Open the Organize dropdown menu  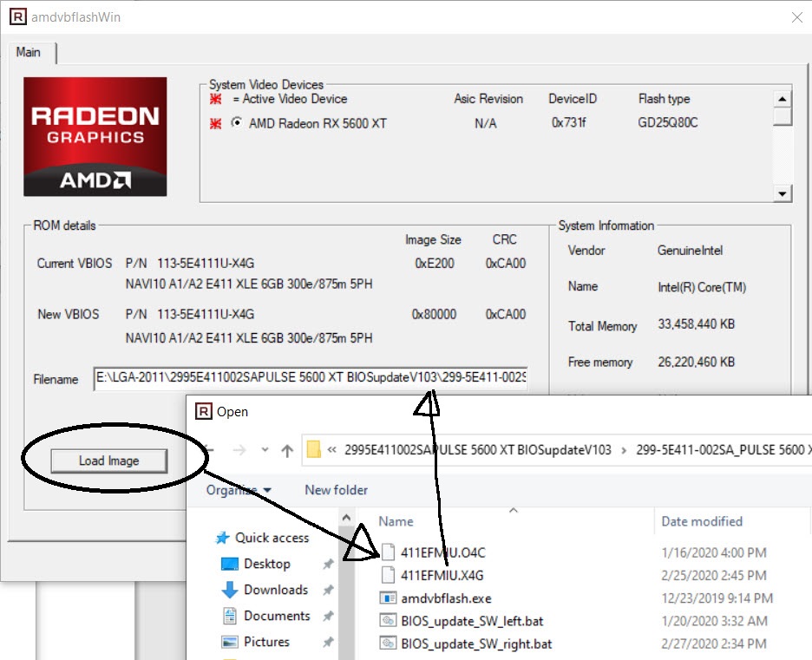[239, 490]
